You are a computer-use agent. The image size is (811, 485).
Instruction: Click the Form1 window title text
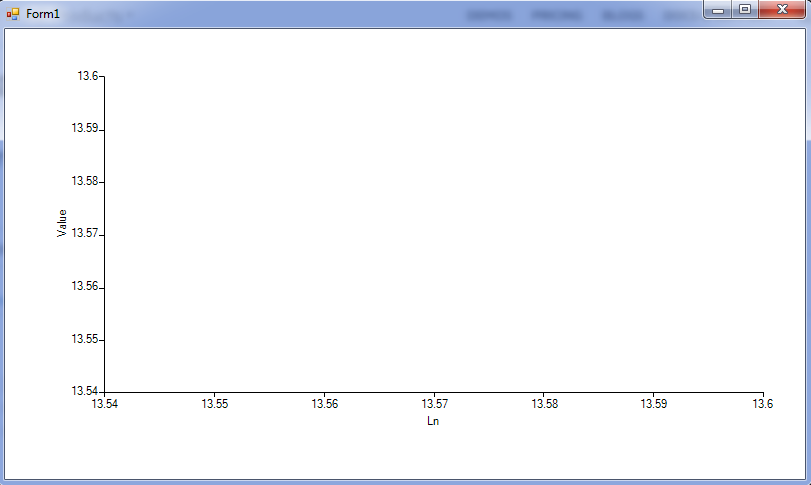coord(43,14)
